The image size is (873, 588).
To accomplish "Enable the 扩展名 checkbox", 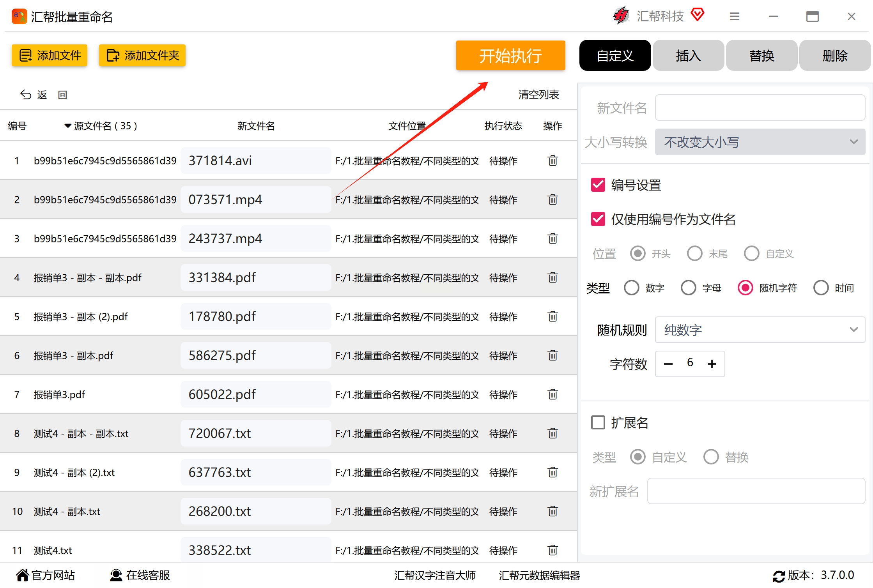I will point(598,422).
